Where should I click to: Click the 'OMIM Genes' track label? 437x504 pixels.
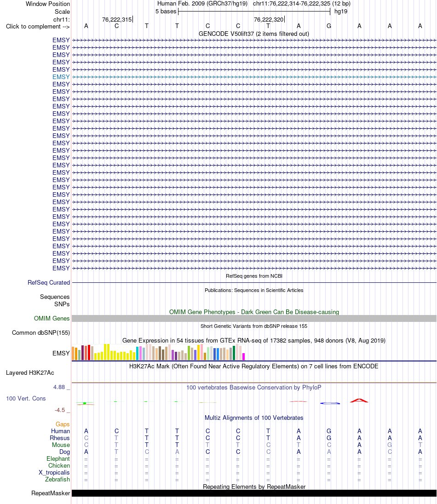pos(52,318)
